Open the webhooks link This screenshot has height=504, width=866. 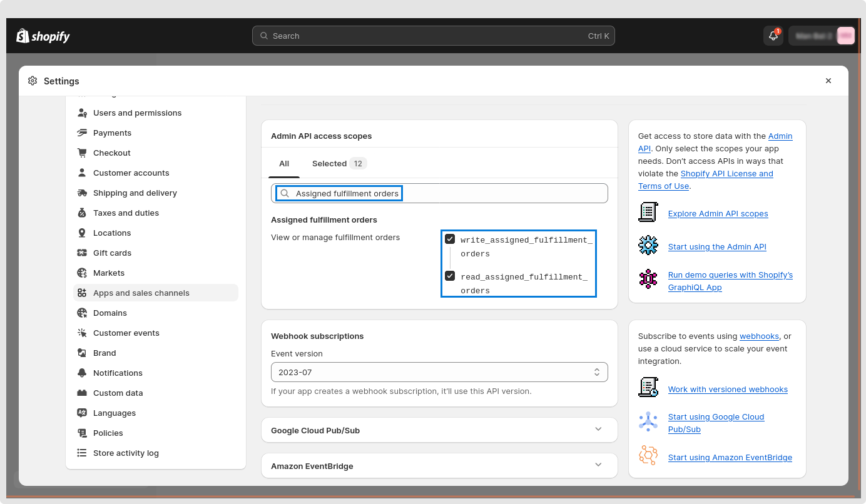759,336
